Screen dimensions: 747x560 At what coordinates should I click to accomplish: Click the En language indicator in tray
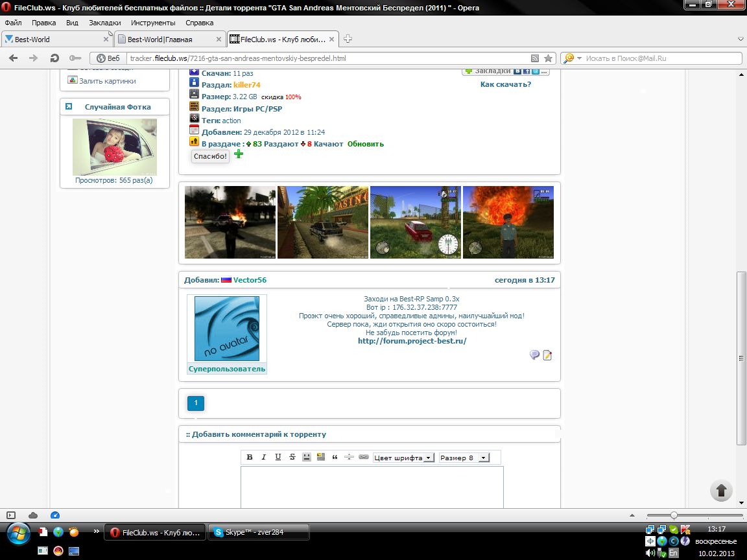coord(673,554)
